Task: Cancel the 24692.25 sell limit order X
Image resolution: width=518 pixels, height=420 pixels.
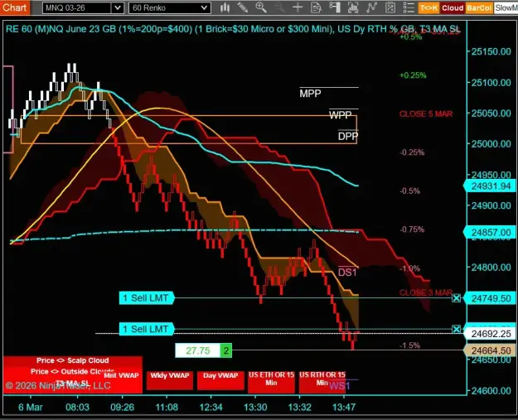Action: coord(456,329)
